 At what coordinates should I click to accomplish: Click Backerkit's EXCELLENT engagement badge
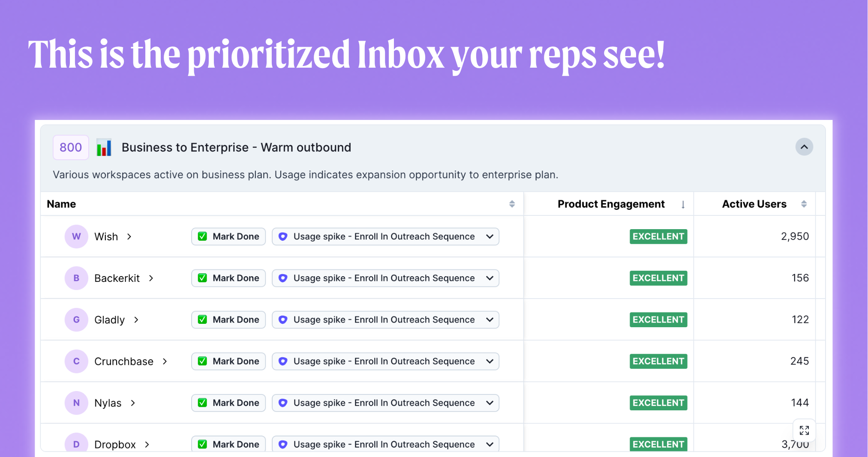coord(658,278)
